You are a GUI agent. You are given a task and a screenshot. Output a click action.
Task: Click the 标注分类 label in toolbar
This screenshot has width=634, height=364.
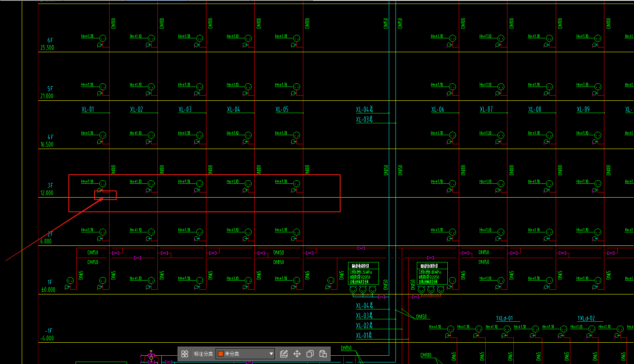tap(203, 354)
